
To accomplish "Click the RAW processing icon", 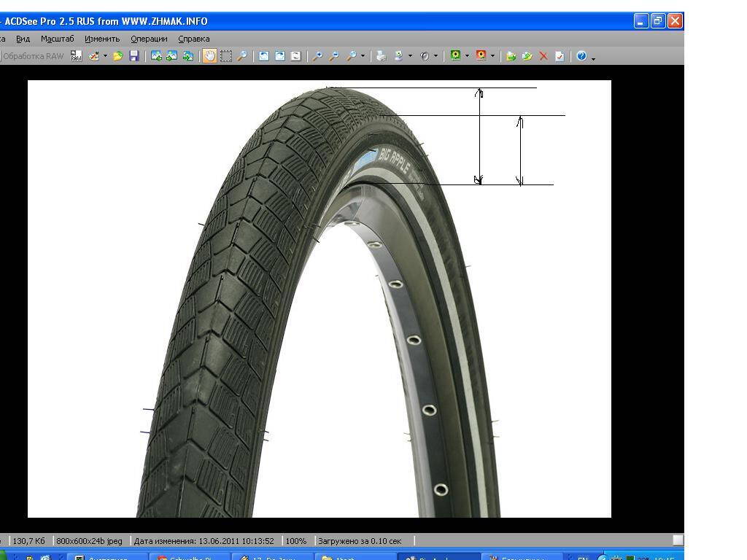I will [76, 56].
